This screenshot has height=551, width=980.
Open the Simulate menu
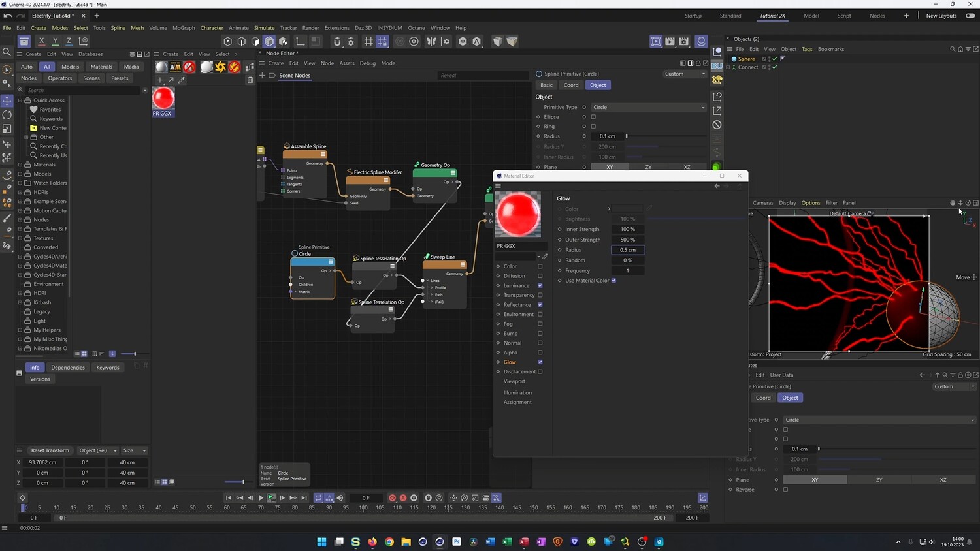click(x=264, y=28)
